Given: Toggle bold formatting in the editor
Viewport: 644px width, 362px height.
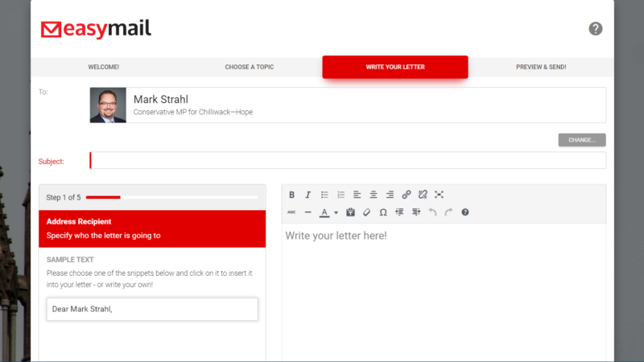Looking at the screenshot, I should (x=291, y=195).
